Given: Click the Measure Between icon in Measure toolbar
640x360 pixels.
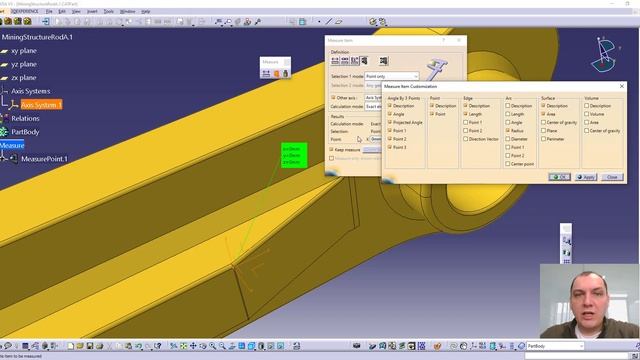Looking at the screenshot, I should [x=266, y=73].
